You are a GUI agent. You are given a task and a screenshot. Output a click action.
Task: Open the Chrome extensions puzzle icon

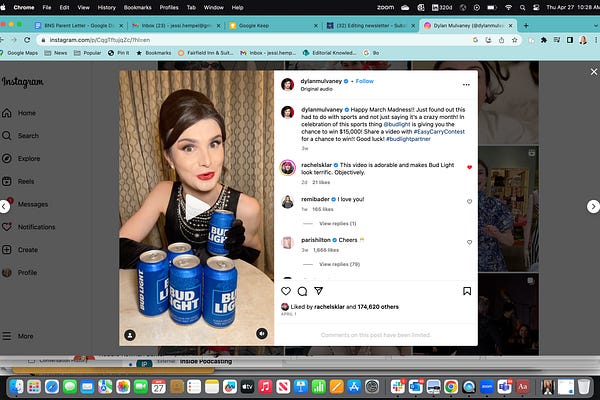coord(544,40)
